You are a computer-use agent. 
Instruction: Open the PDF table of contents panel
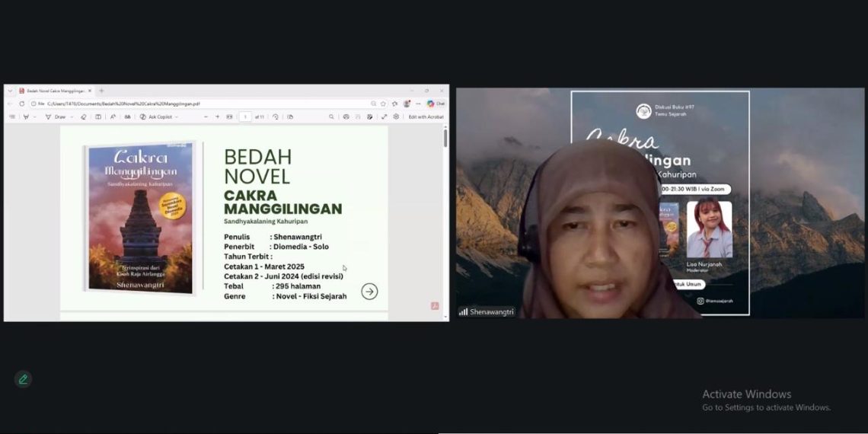[x=12, y=116]
